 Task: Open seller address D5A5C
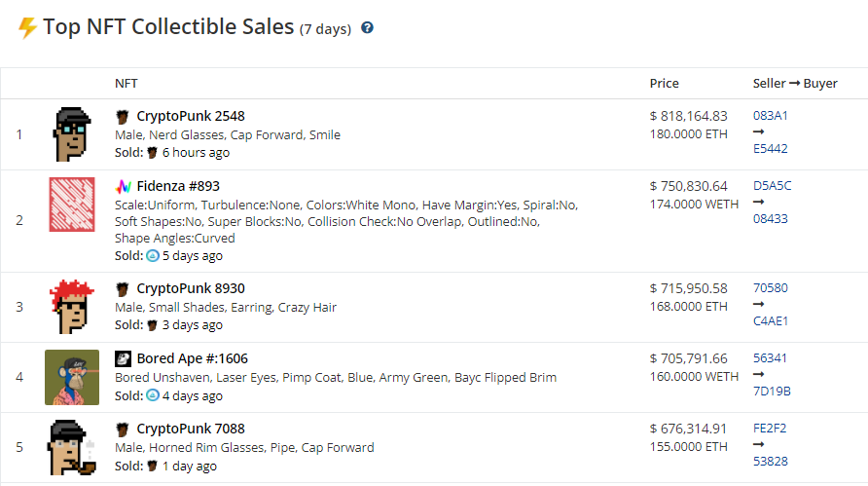point(773,186)
